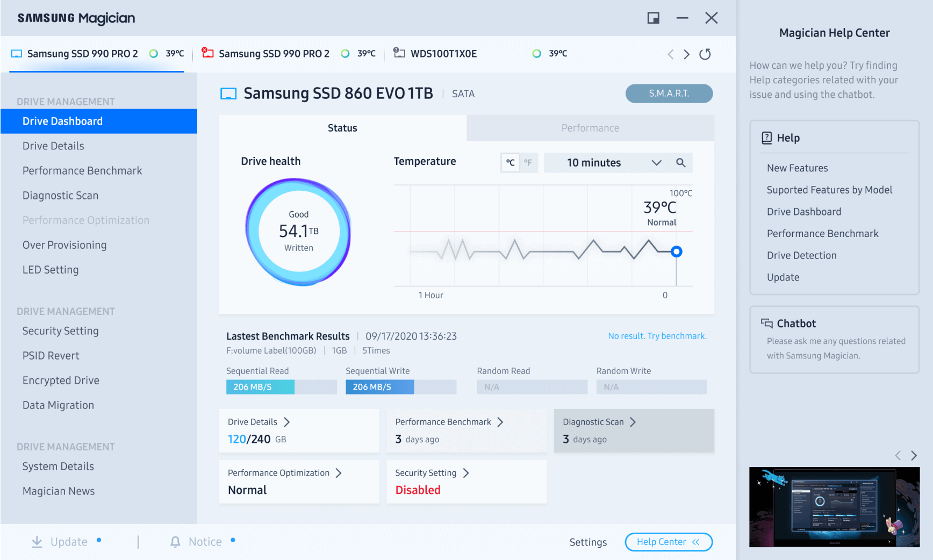Refresh the drive list with the reload icon
The height and width of the screenshot is (560, 933).
click(705, 54)
